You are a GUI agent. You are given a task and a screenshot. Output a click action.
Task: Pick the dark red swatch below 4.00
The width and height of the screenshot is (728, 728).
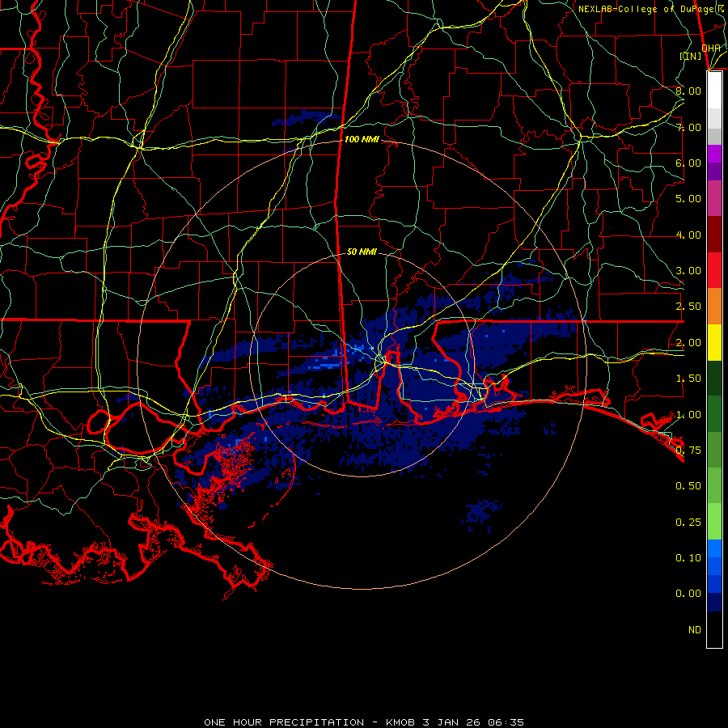[x=714, y=235]
